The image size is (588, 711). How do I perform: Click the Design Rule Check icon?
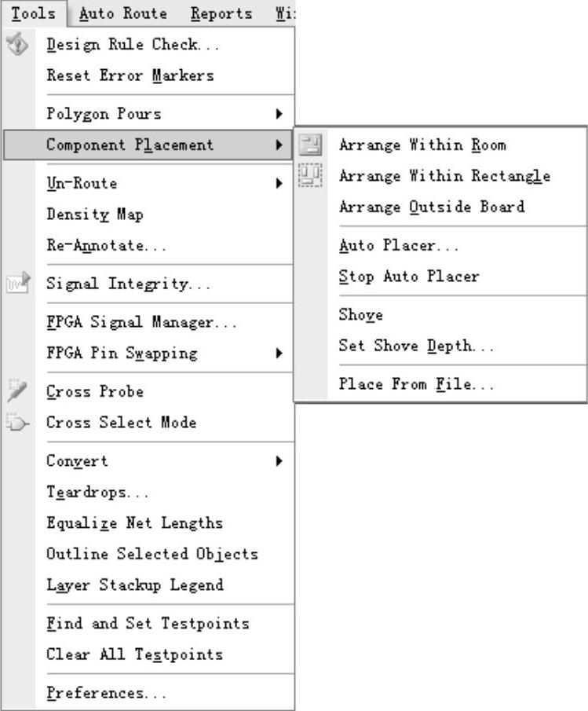tap(16, 45)
